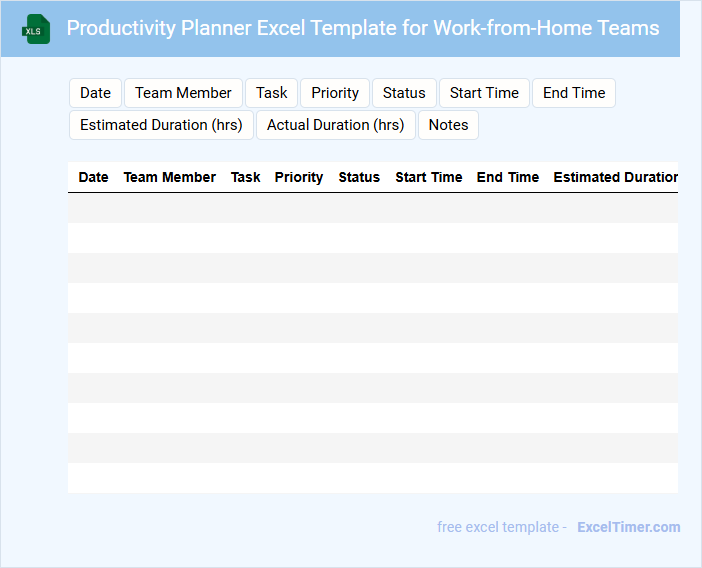Image resolution: width=702 pixels, height=568 pixels.
Task: Select the Task column header
Action: coord(245,177)
